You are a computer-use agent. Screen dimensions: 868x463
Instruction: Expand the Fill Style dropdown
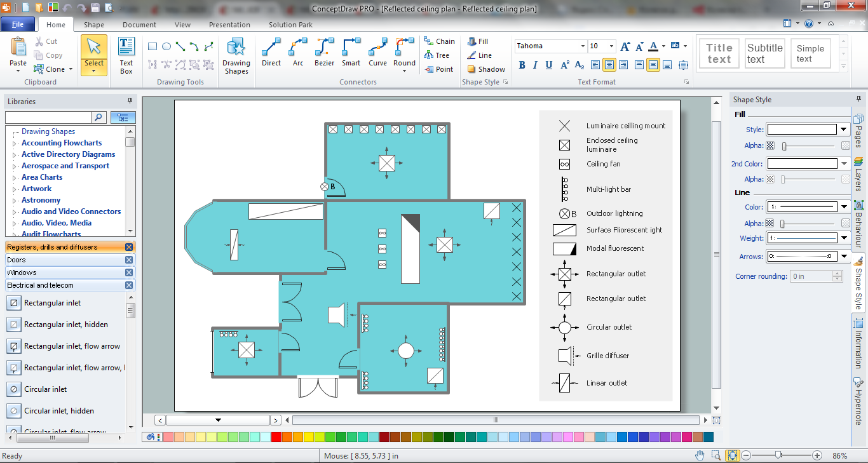point(844,130)
